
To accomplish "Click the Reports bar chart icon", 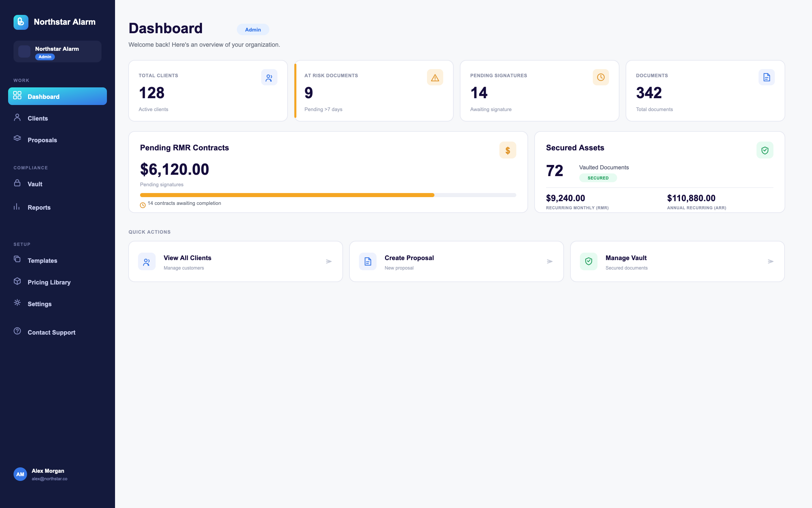I will coord(17,207).
